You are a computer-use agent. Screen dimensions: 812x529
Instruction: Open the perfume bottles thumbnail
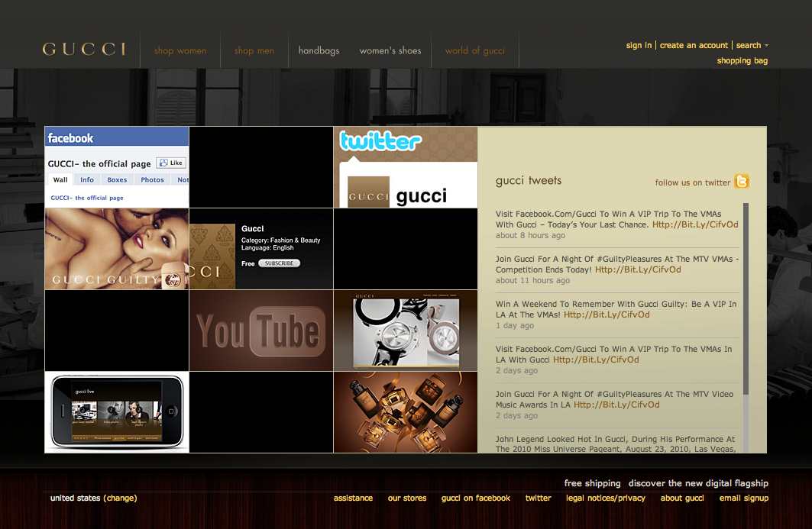[x=406, y=412]
